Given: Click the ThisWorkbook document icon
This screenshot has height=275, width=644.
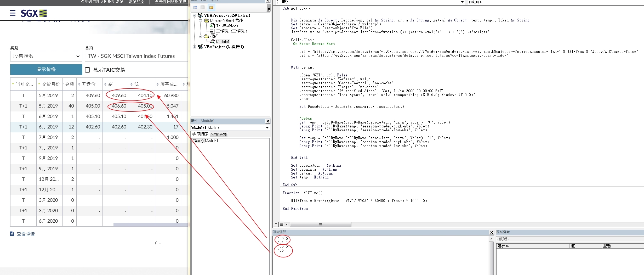Looking at the screenshot, I should point(212,26).
